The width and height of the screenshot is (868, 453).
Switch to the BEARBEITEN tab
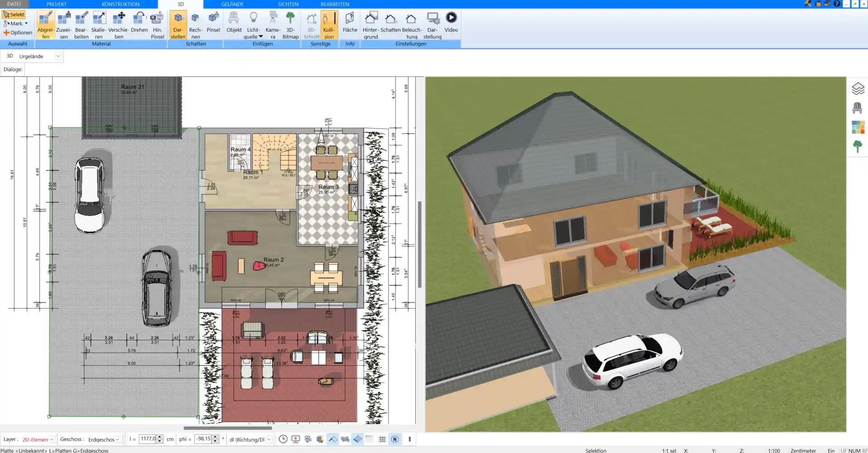[335, 4]
